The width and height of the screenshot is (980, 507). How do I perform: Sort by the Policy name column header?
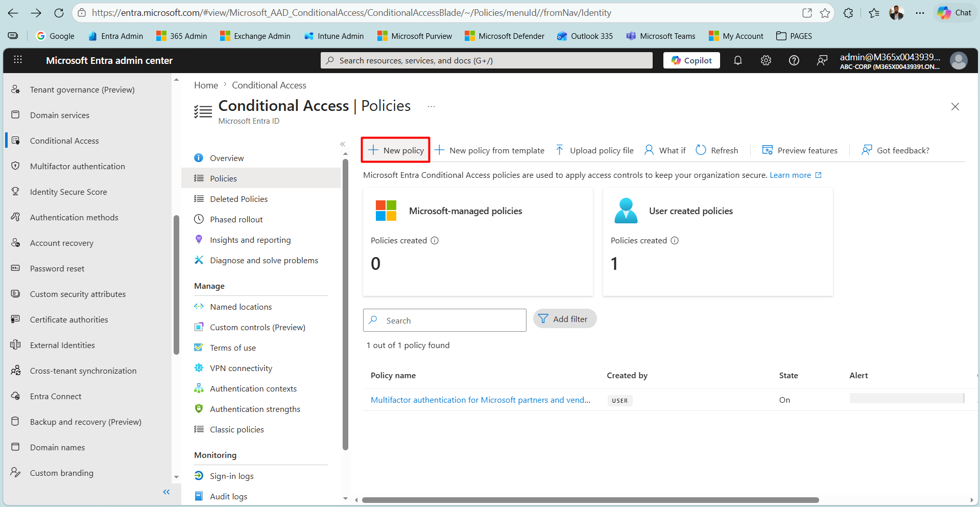click(x=393, y=375)
